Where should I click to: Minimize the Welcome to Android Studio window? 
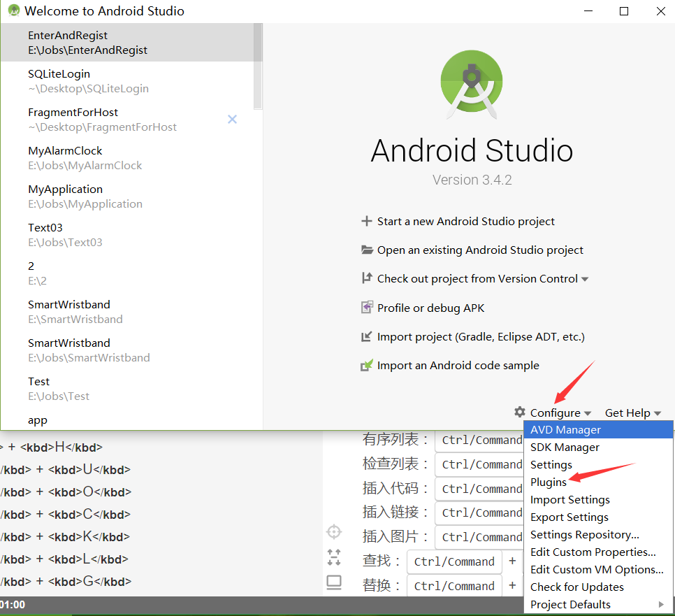[x=588, y=11]
